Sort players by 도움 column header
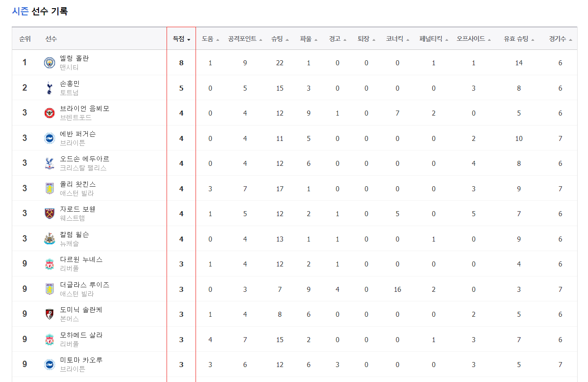The width and height of the screenshot is (588, 382). coord(210,39)
